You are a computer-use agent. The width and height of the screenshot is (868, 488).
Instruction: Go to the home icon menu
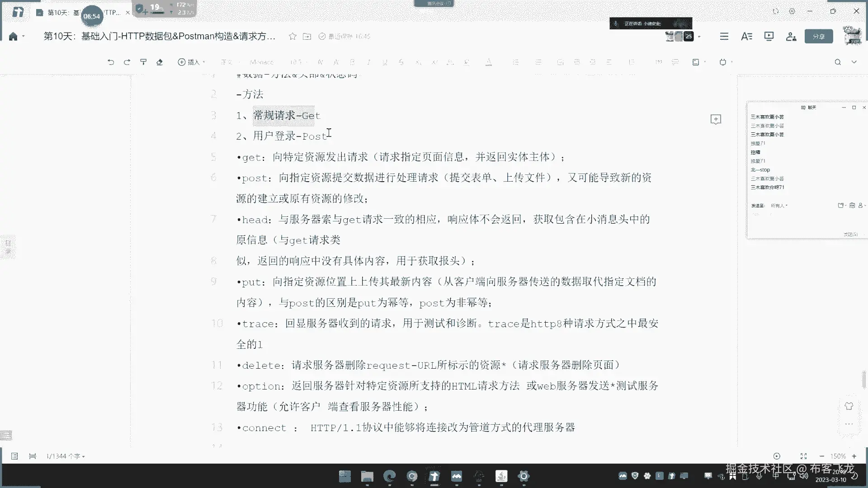tap(13, 37)
